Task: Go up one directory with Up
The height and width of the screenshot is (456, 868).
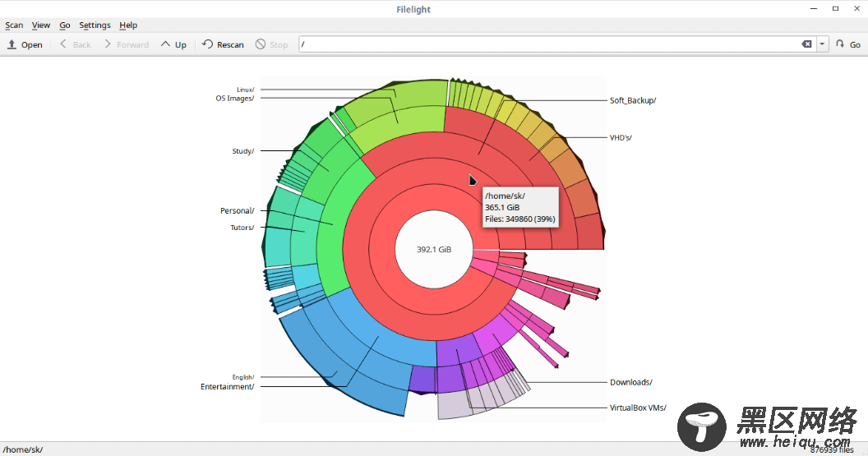Action: tap(173, 44)
